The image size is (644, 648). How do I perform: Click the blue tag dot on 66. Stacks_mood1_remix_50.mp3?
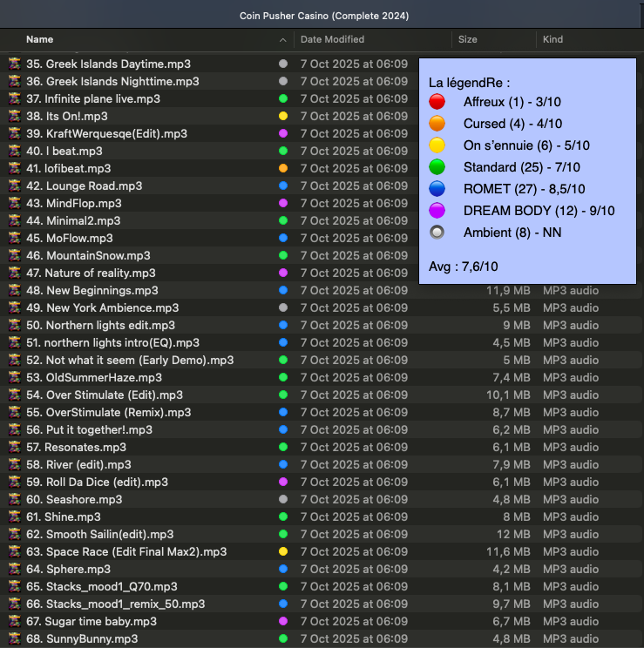click(x=283, y=604)
